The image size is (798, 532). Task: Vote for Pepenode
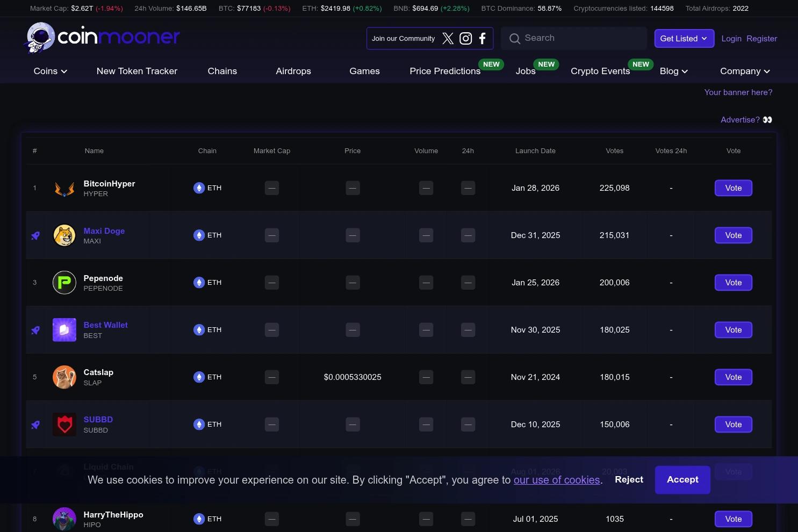(x=734, y=283)
